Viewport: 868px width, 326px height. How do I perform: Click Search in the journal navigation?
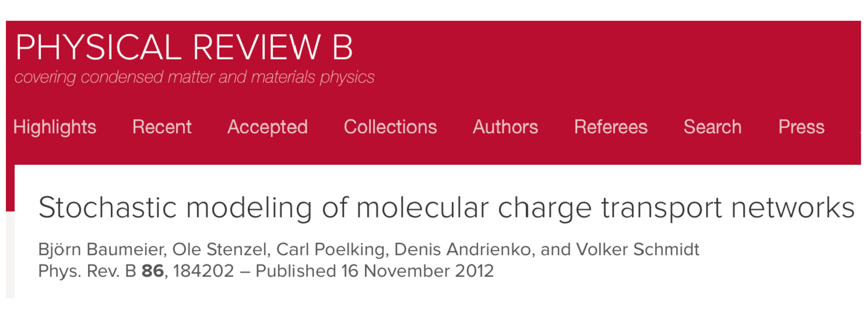(712, 127)
